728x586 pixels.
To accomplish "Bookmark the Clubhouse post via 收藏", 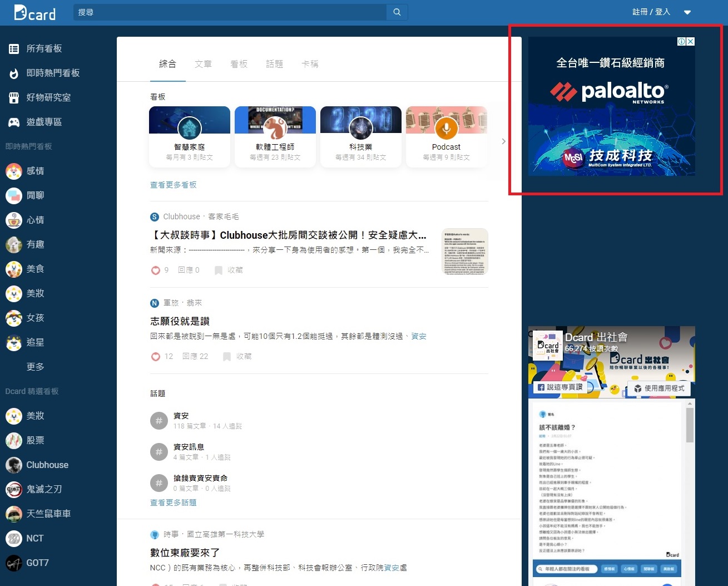I will [229, 270].
